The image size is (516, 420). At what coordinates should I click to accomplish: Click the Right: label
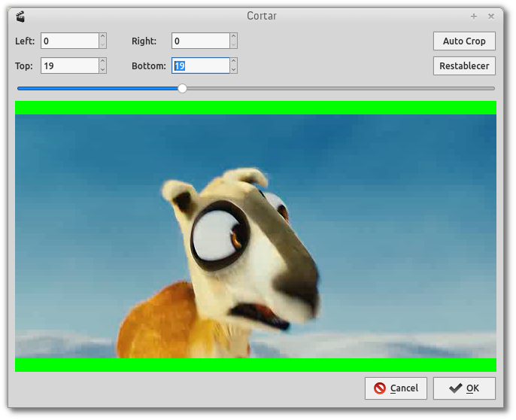coord(144,41)
